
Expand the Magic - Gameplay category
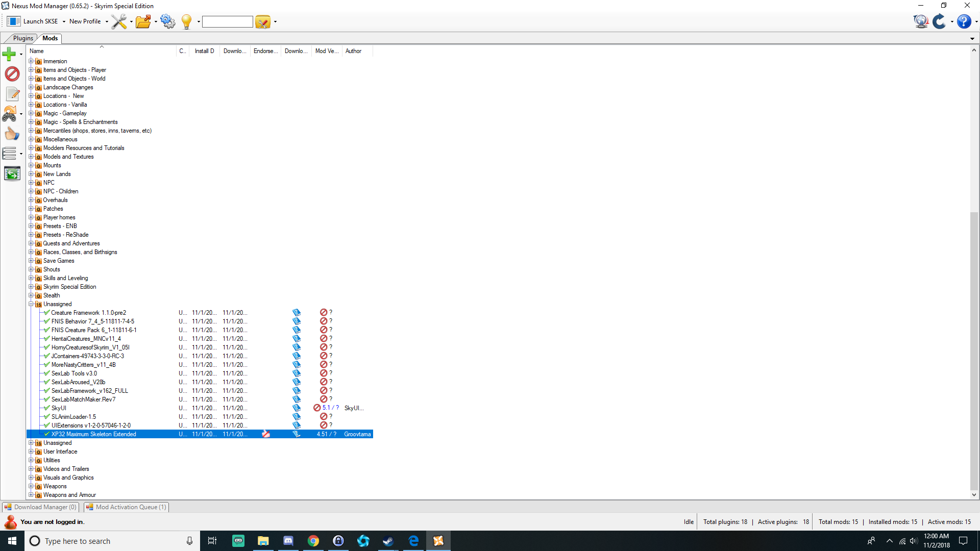(x=31, y=113)
